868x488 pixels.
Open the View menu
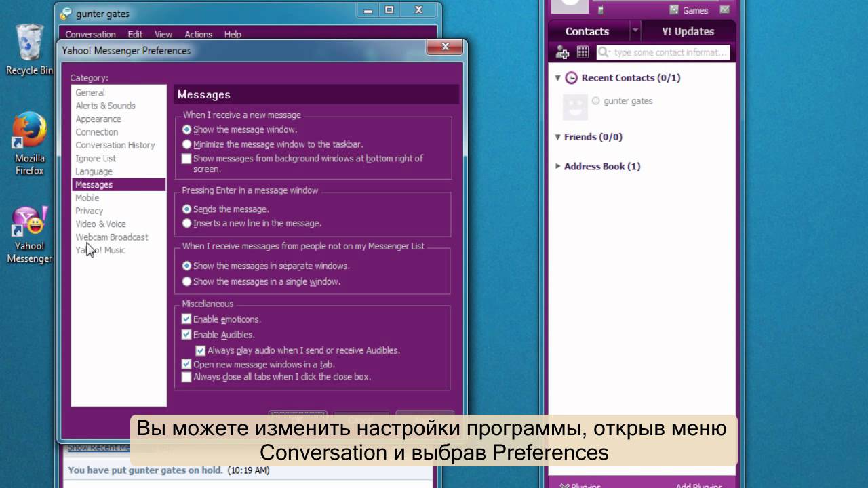pyautogui.click(x=163, y=35)
